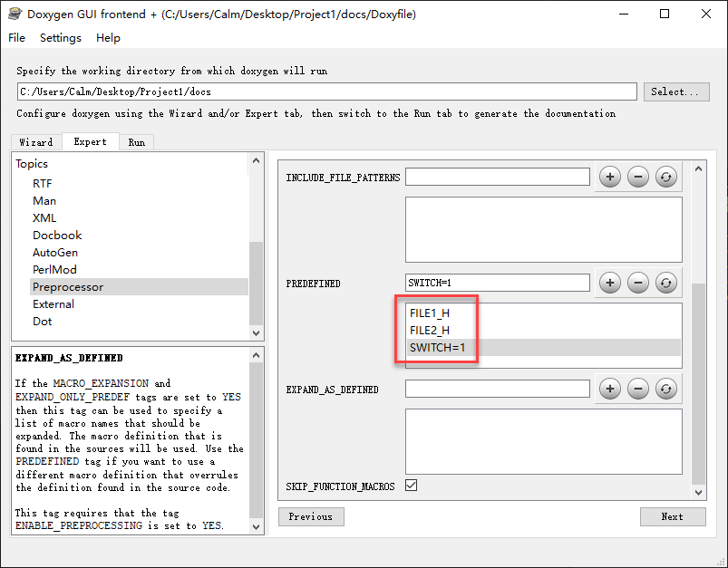728x568 pixels.
Task: Remove selected PREDEFINED entry with minus icon
Action: (x=638, y=283)
